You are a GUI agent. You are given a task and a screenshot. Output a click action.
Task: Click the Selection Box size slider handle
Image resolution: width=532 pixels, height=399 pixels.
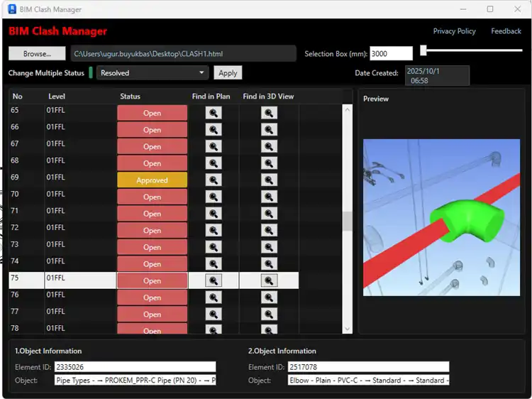tap(423, 50)
